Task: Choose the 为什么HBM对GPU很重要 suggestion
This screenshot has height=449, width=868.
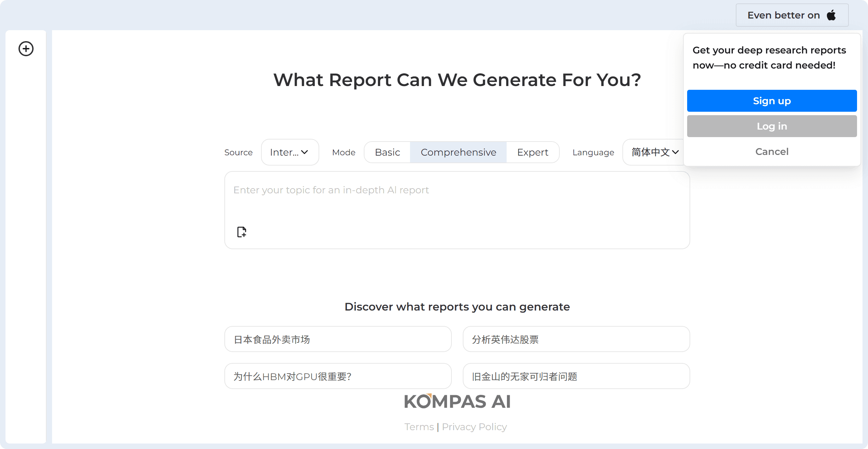Action: (338, 376)
